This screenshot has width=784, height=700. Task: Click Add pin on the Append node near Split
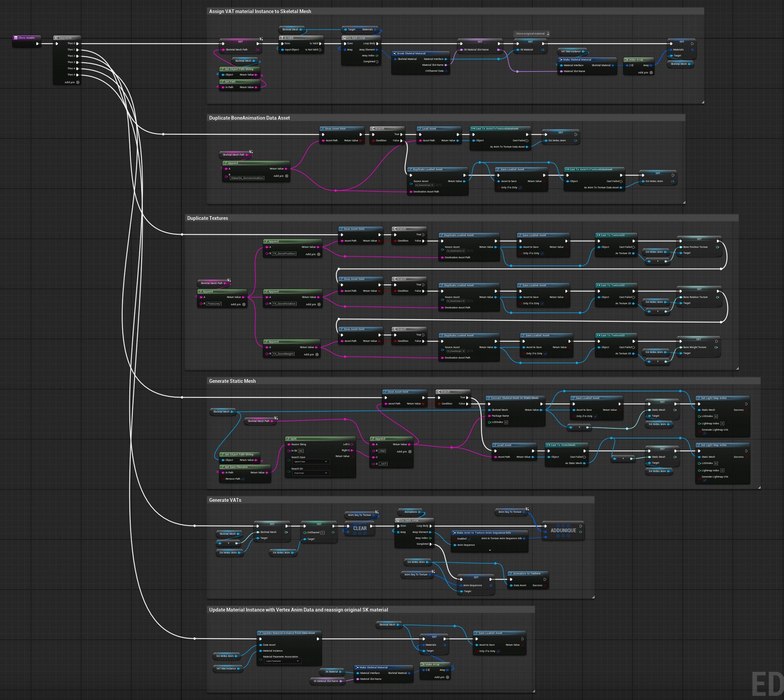click(410, 451)
